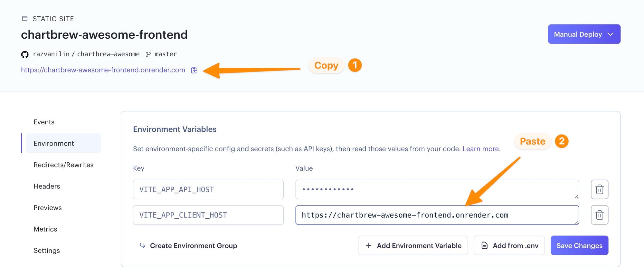The image size is (644, 276).
Task: Open the chartbrew-awesome-frontend.onrender.com link
Action: pos(103,70)
